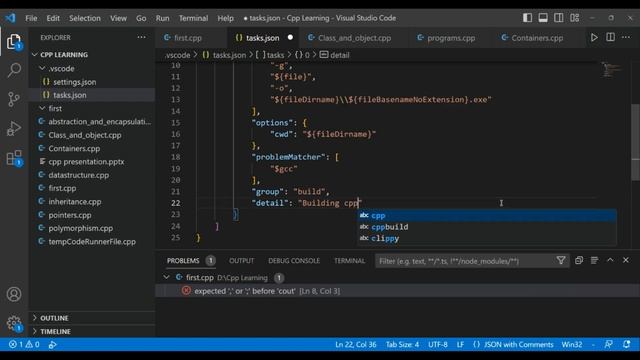Switch to Containers.cpp editor tab
Image resolution: width=640 pixels, height=360 pixels.
pyautogui.click(x=537, y=38)
